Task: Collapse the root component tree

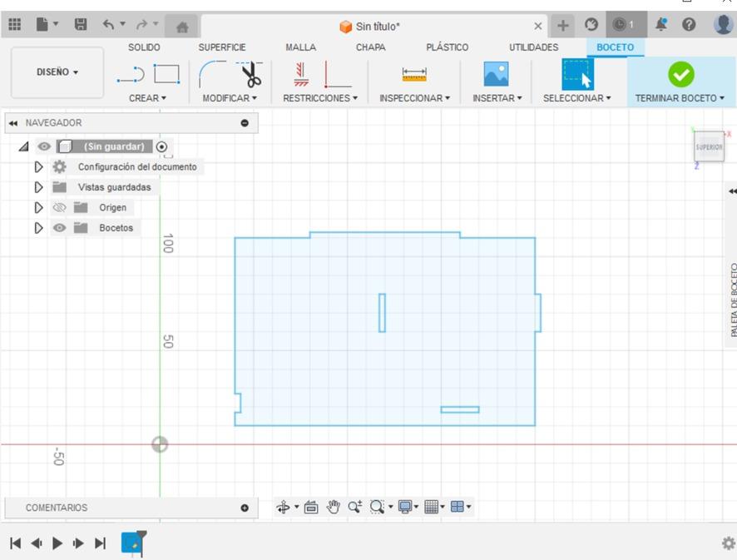Action: 23,146
